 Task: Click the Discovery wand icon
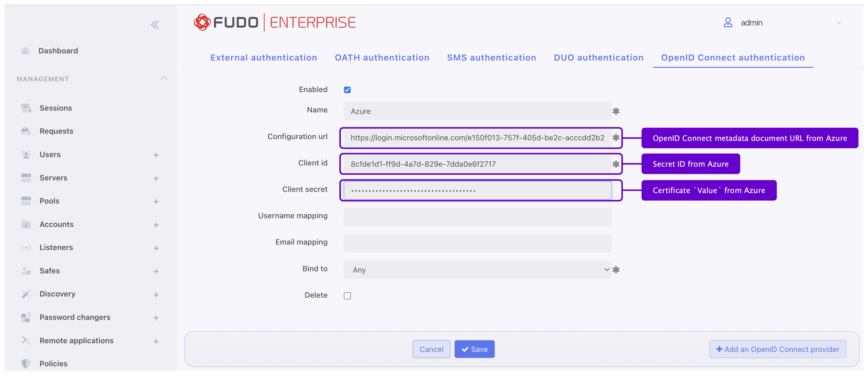26,294
